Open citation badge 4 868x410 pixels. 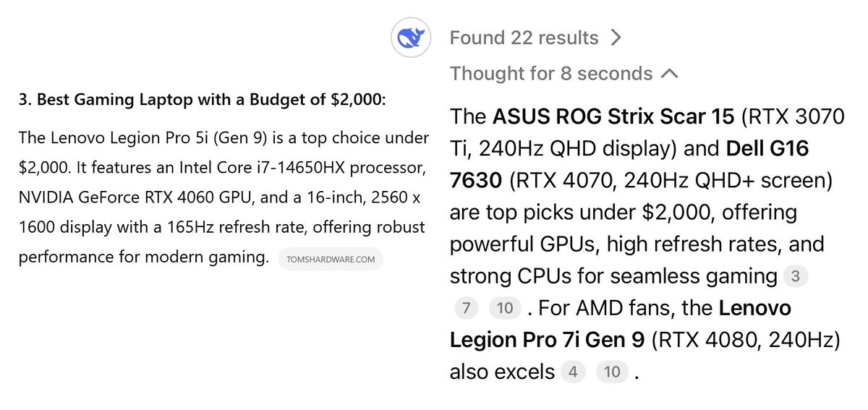pyautogui.click(x=572, y=372)
